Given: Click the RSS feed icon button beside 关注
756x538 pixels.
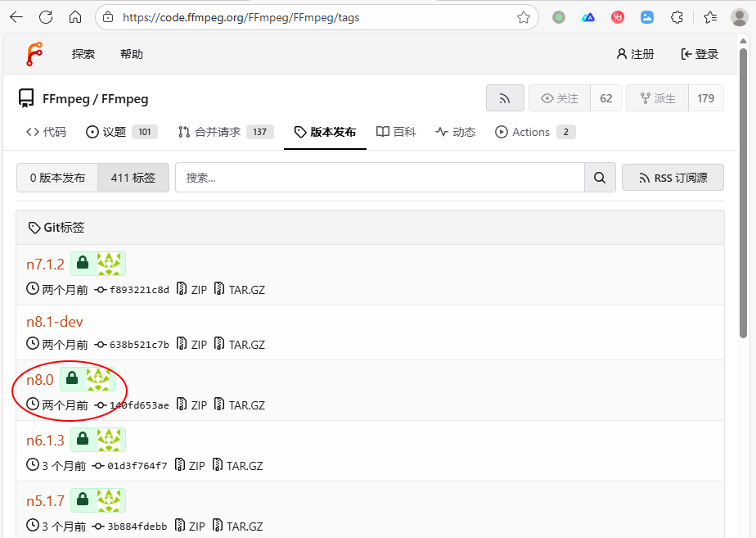Looking at the screenshot, I should [505, 98].
